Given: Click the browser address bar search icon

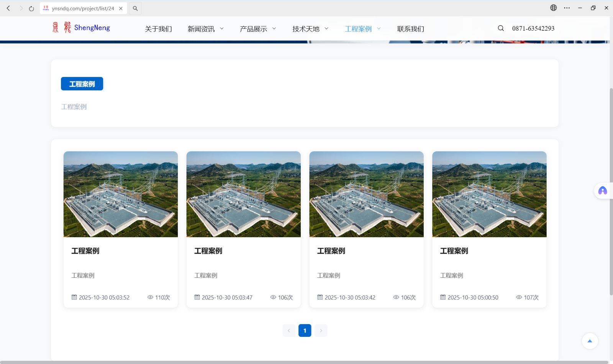Looking at the screenshot, I should tap(135, 8).
